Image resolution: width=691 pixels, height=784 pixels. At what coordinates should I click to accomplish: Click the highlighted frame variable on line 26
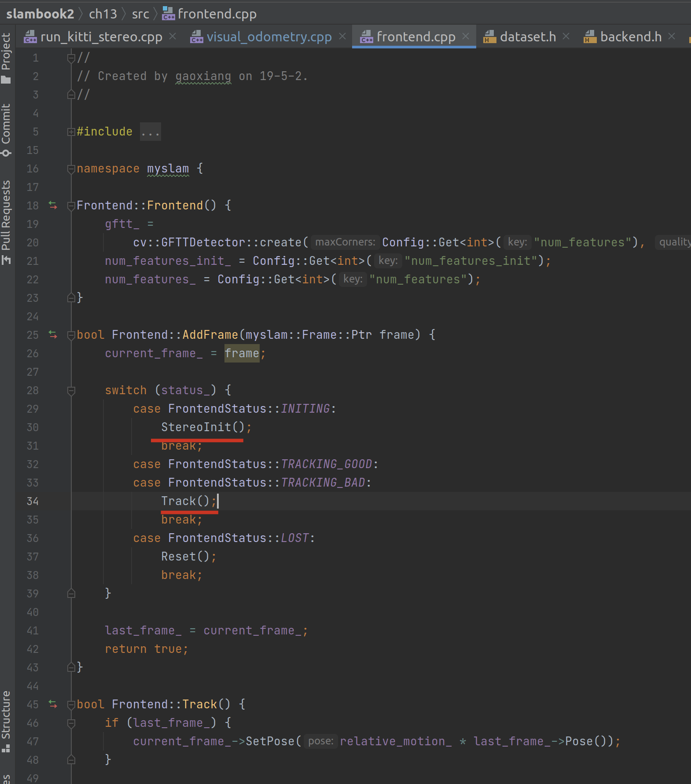point(242,353)
